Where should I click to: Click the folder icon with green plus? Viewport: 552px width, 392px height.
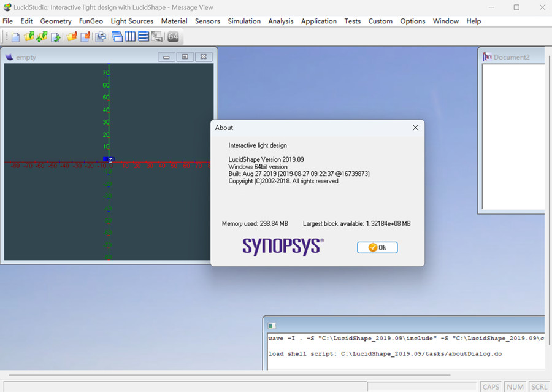coord(42,37)
